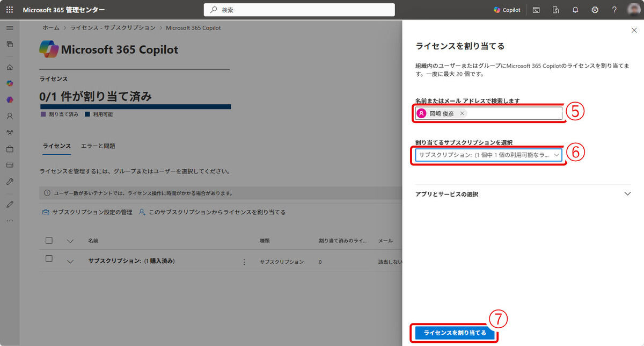
Task: Remove 岡崎 俊彦 from the user field
Action: (462, 113)
